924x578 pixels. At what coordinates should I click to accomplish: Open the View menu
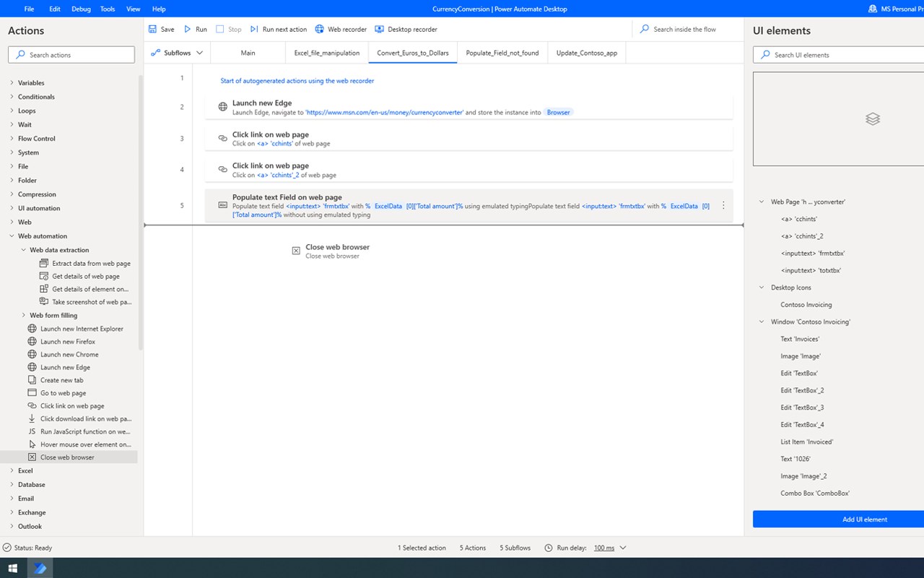click(134, 9)
